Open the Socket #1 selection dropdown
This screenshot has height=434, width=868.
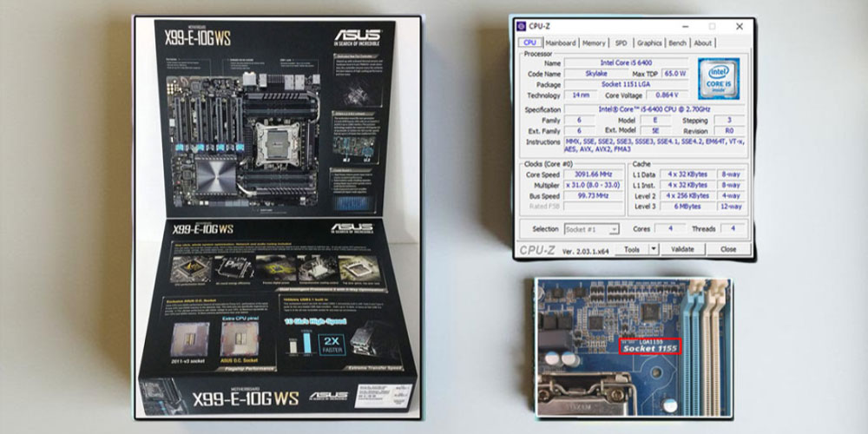[x=589, y=229]
